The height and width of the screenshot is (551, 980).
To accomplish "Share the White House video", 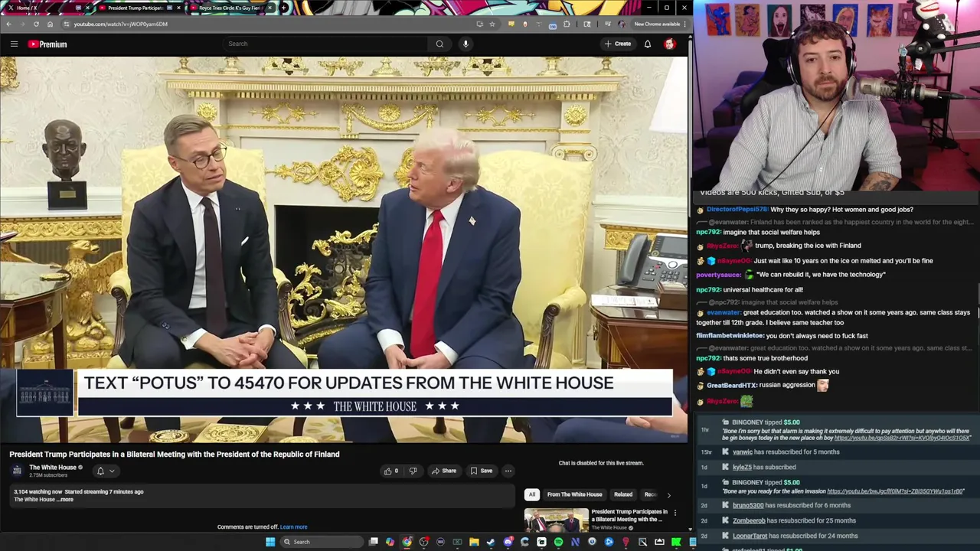I will (x=443, y=471).
